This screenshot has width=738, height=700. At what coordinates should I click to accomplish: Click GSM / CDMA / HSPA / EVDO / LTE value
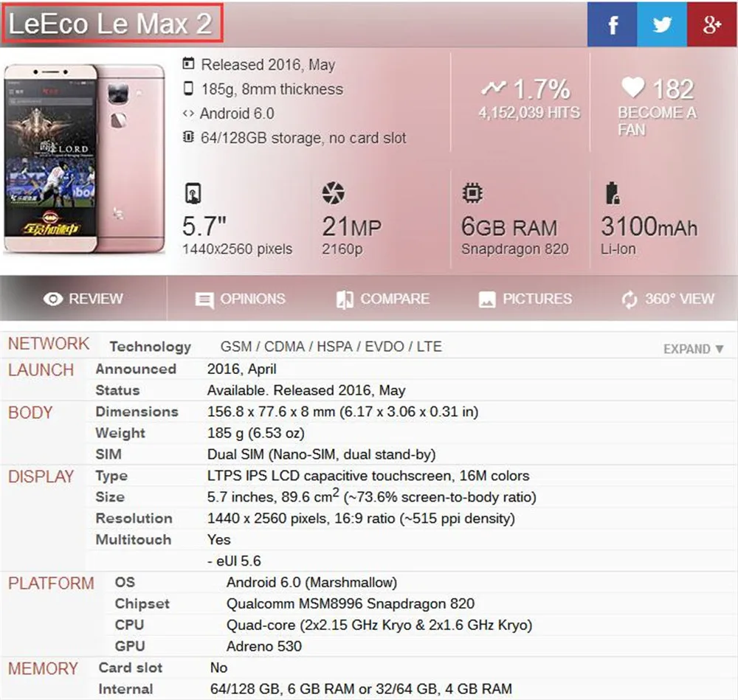(x=331, y=347)
